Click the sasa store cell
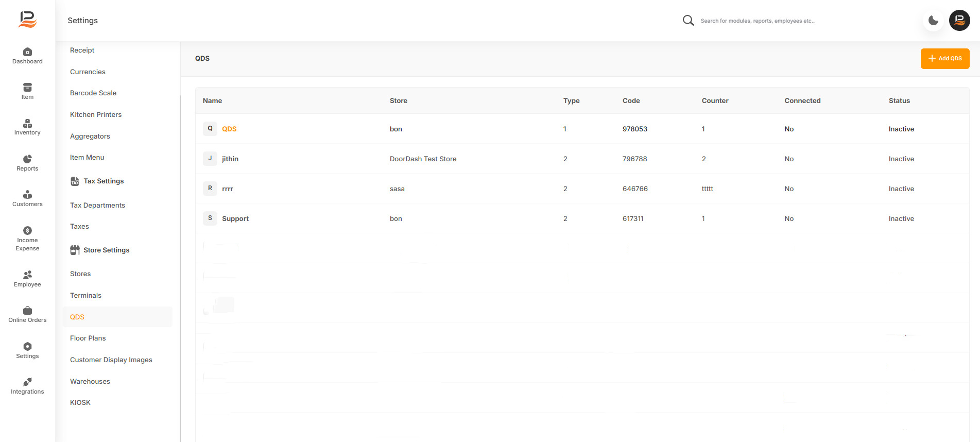This screenshot has height=442, width=980. 397,189
